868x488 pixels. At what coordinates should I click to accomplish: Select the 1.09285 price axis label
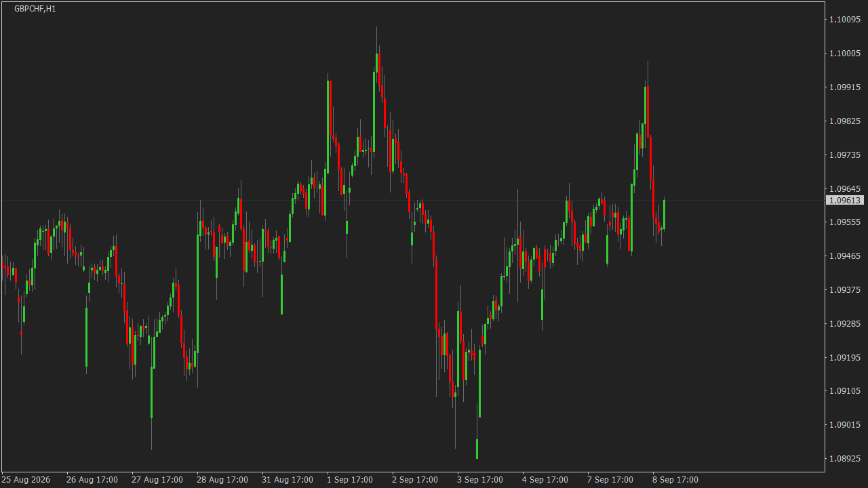coord(845,323)
